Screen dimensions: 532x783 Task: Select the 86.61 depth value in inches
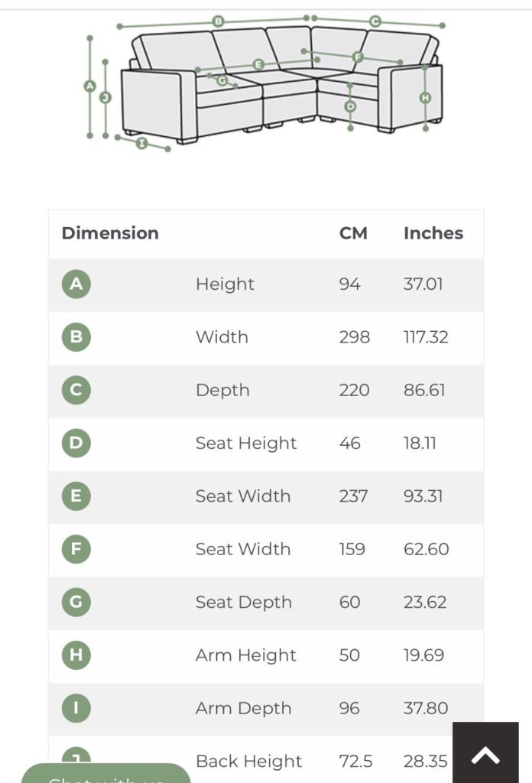point(424,390)
